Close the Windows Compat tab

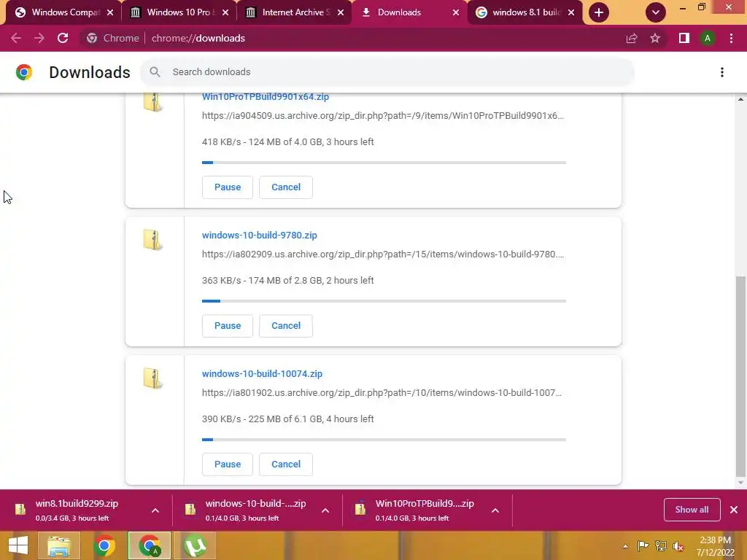[x=110, y=12]
